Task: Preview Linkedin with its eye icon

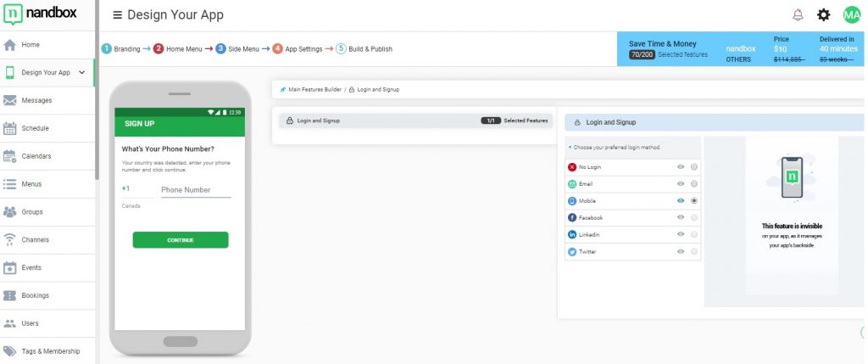Action: pos(681,234)
